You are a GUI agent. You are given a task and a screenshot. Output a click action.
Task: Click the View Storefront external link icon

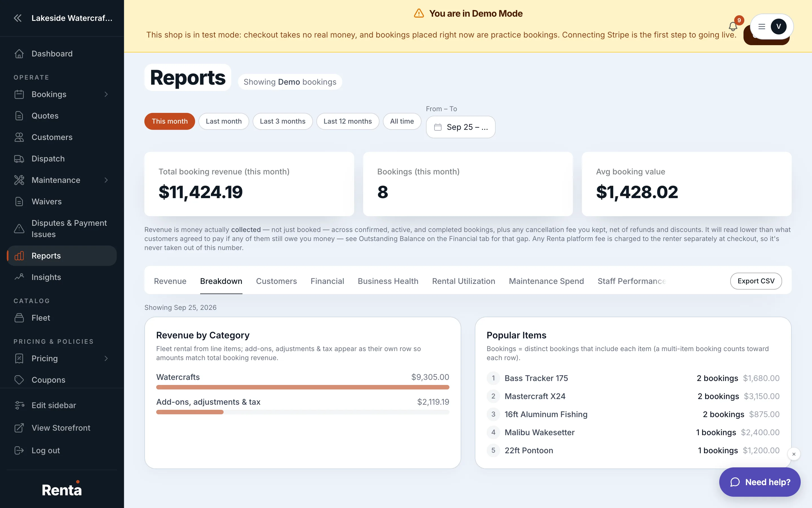tap(19, 428)
